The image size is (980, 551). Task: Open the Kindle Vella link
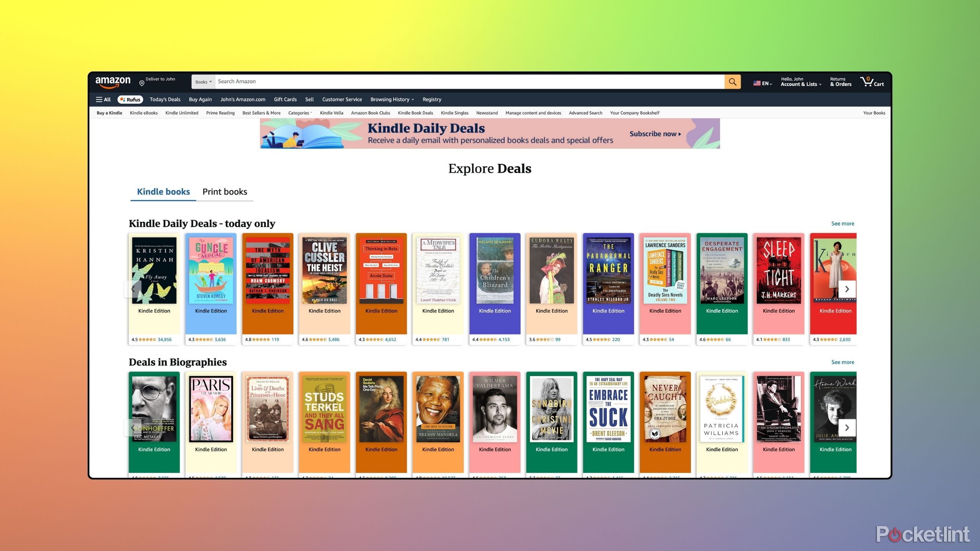[332, 113]
